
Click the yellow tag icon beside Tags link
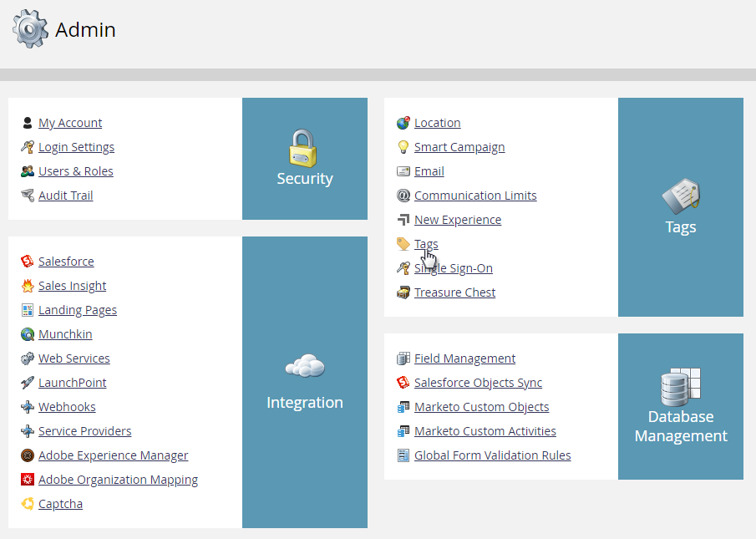(403, 244)
